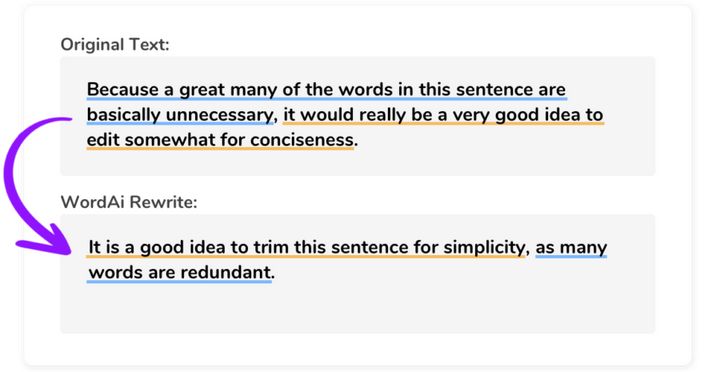Click the word "edit" in the original text
Image resolution: width=720 pixels, height=372 pixels.
tap(103, 140)
